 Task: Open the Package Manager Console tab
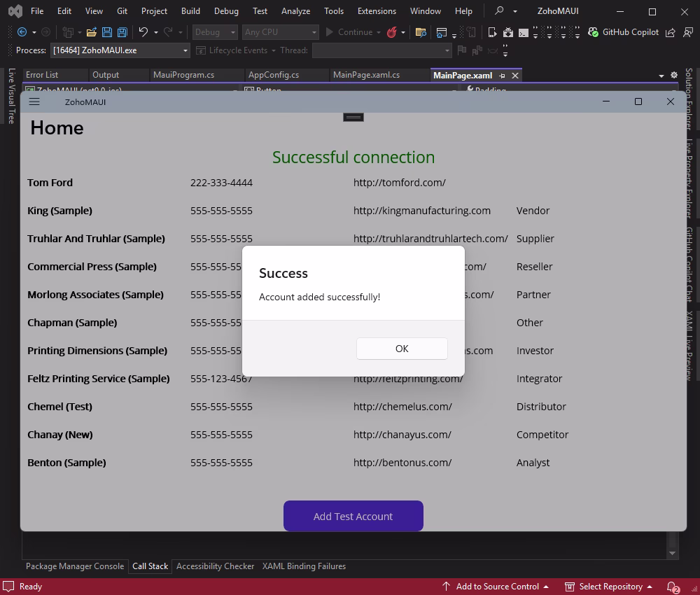click(x=75, y=566)
